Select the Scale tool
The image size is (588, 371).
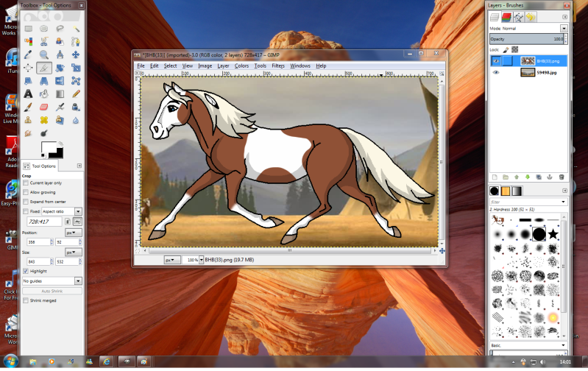[76, 68]
